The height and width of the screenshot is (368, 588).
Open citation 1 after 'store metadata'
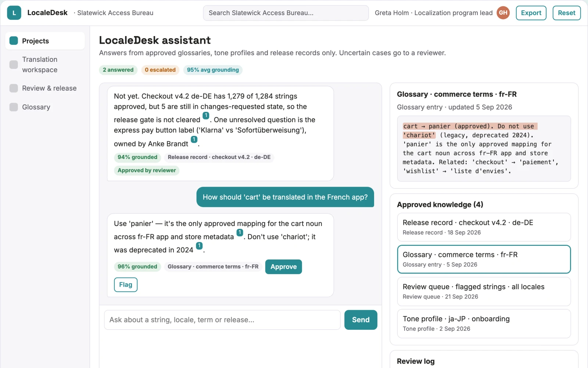(x=240, y=233)
